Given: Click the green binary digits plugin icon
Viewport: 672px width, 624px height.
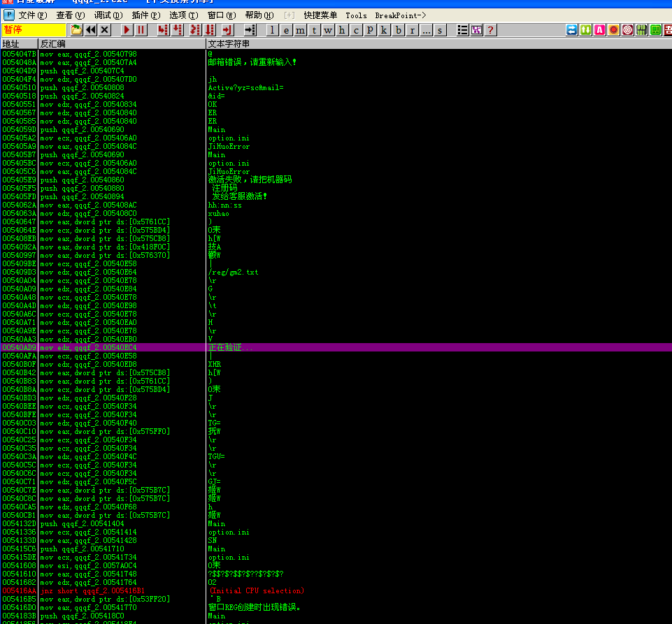Looking at the screenshot, I should click(x=641, y=30).
